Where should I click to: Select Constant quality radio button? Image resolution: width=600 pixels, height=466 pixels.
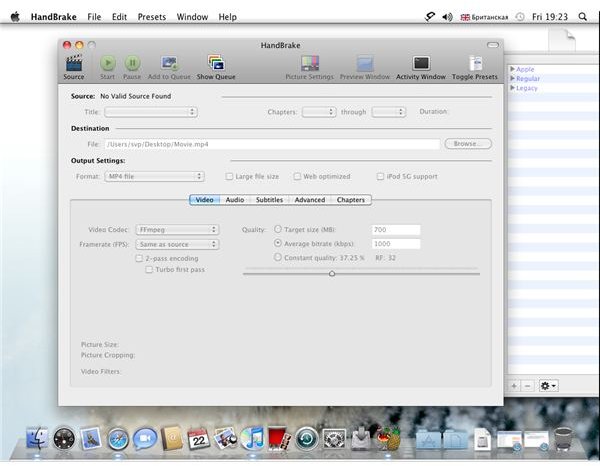click(278, 257)
